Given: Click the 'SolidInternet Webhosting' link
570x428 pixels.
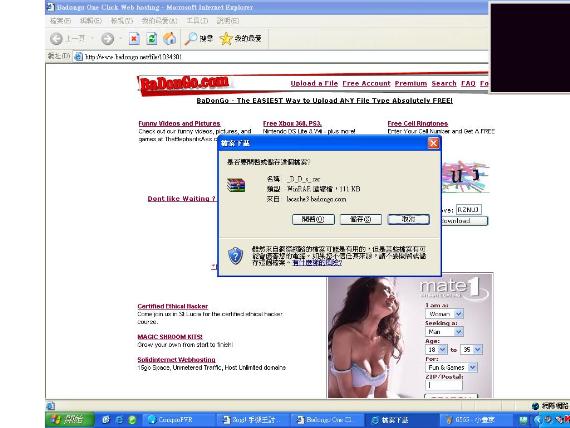Looking at the screenshot, I should (x=176, y=360).
